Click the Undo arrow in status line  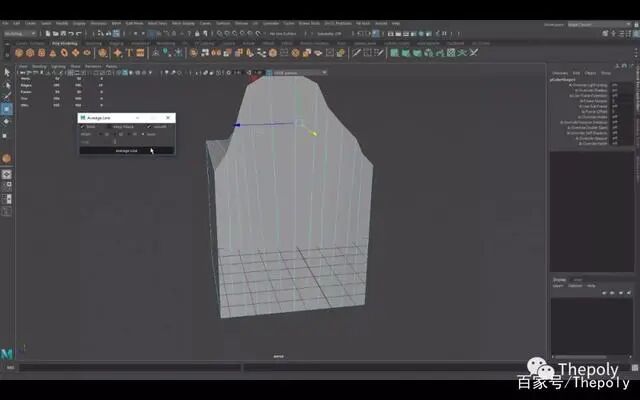pyautogui.click(x=71, y=33)
